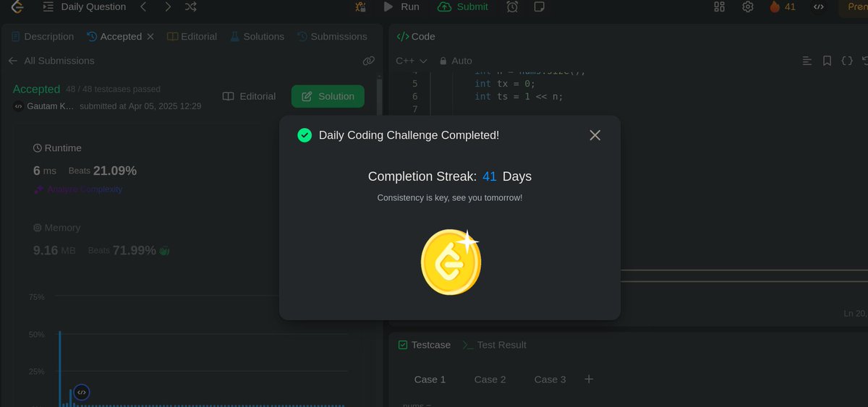Click code line int tx = 0
Image resolution: width=868 pixels, height=407 pixels.
(x=503, y=84)
